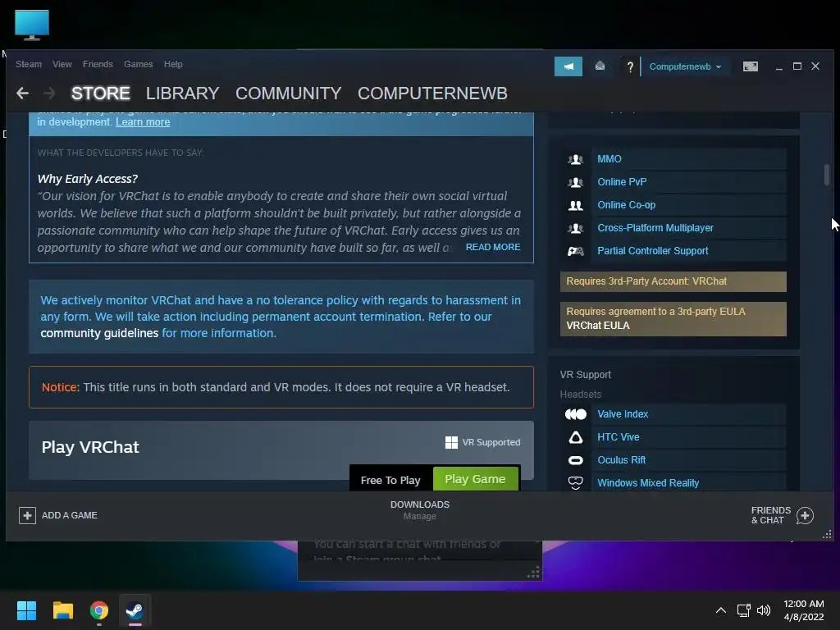This screenshot has height=630, width=840.
Task: Open the Games menu
Action: tap(138, 64)
